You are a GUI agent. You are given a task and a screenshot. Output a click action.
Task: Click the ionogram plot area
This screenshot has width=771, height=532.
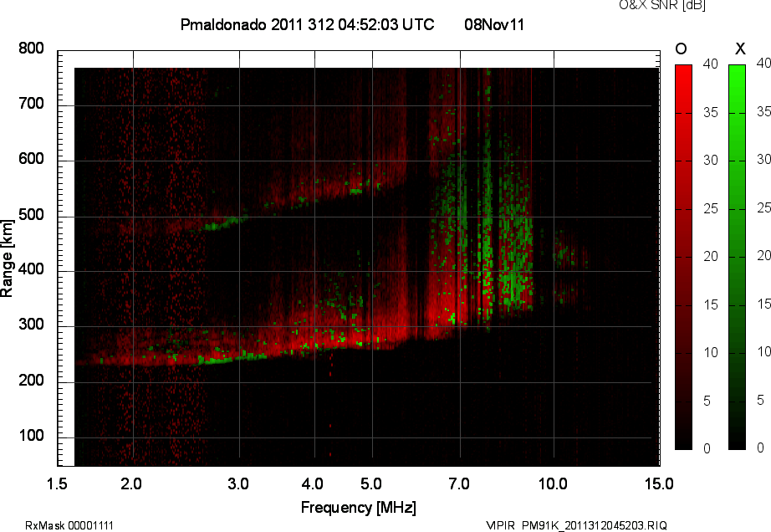359,258
